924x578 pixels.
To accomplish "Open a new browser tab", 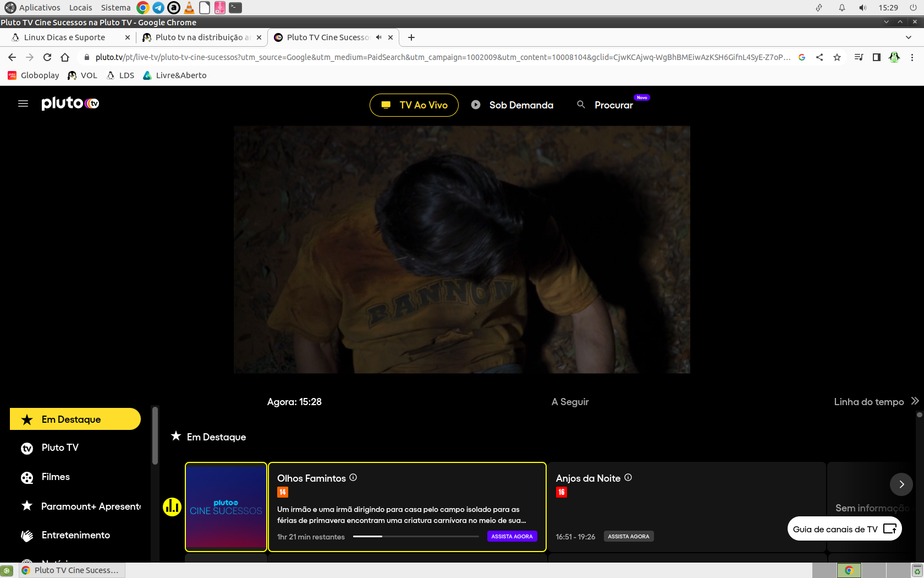I will click(411, 37).
